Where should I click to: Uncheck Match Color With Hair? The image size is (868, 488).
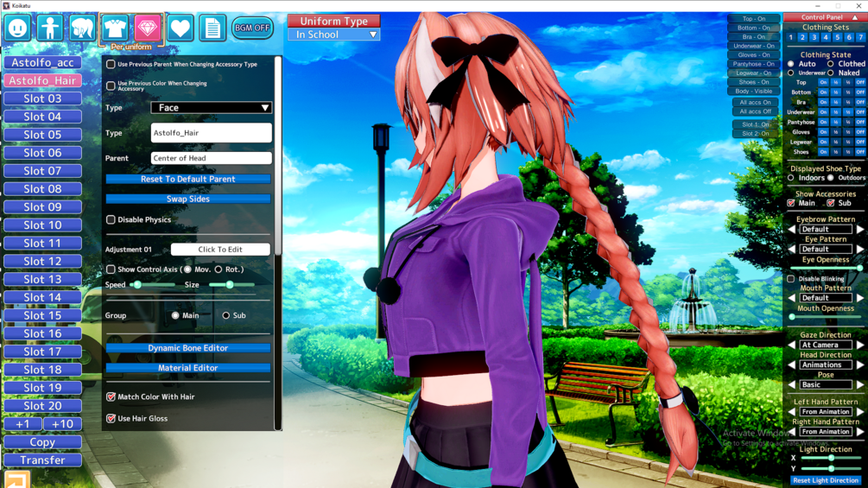tap(111, 396)
